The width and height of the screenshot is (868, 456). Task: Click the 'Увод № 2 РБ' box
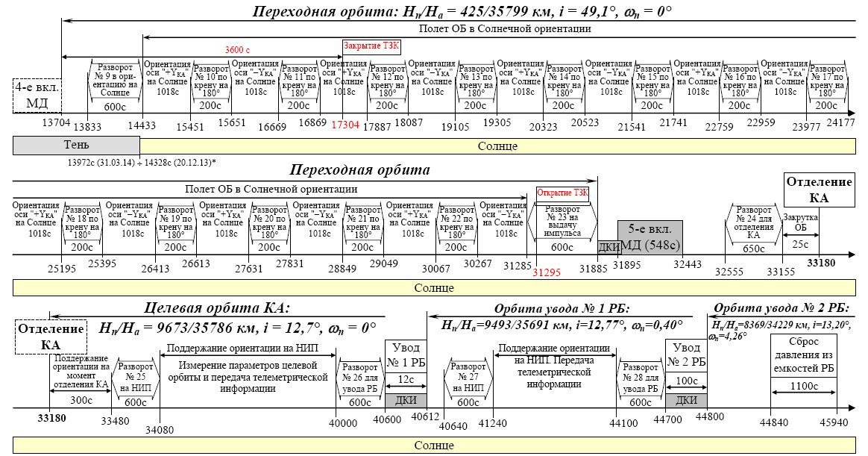687,356
